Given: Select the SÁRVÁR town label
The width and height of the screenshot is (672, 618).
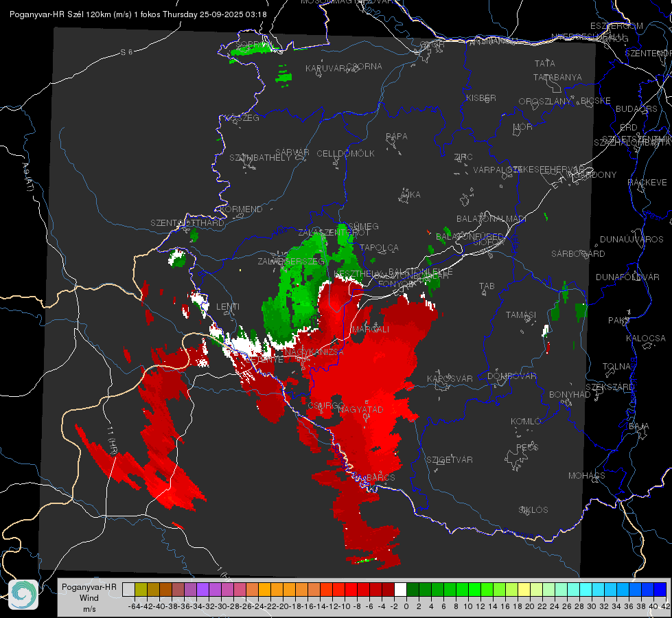Looking at the screenshot, I should click(292, 152).
